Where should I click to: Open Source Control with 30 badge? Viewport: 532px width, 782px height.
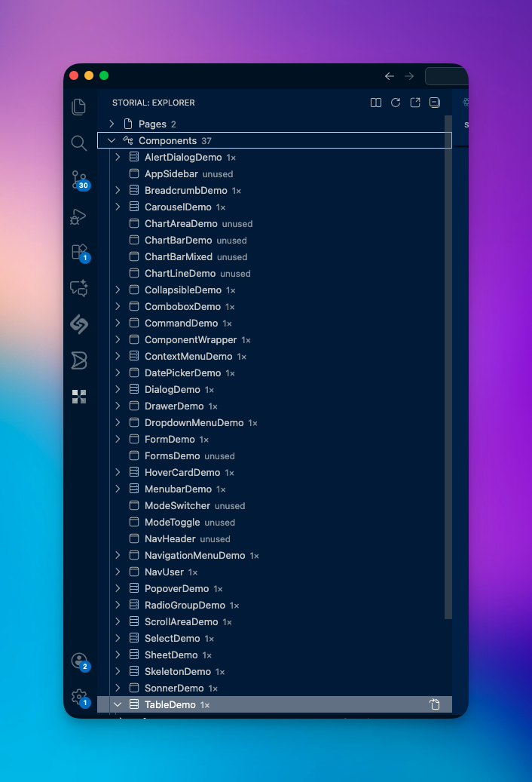[x=80, y=180]
